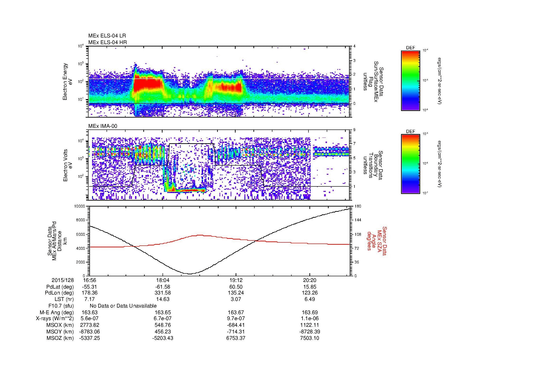Click X-rays value 6.7e-07
Screen dimensions: 555x392
[x=163, y=318]
